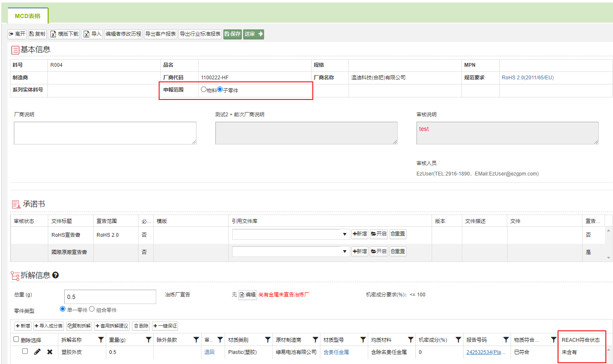The image size is (613, 364).
Task: Click 删除 trash button in disassembly toolbar
Action: point(141,326)
